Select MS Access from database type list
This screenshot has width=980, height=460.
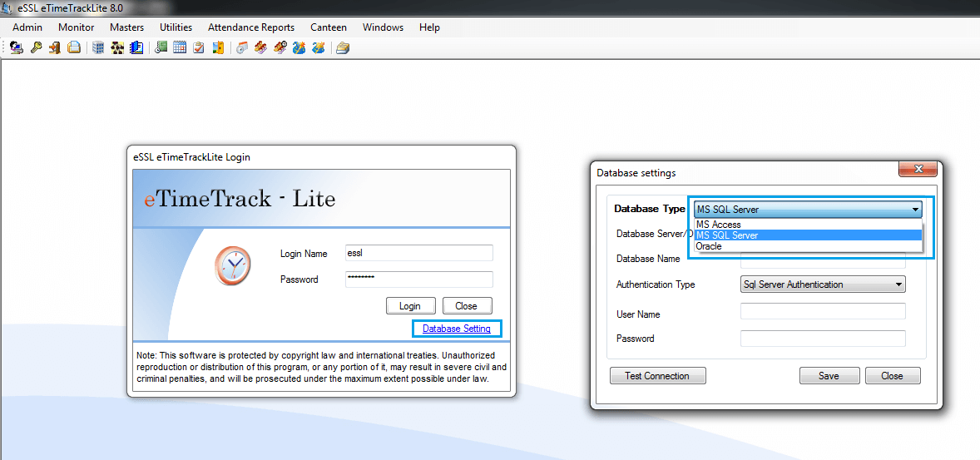pos(808,225)
